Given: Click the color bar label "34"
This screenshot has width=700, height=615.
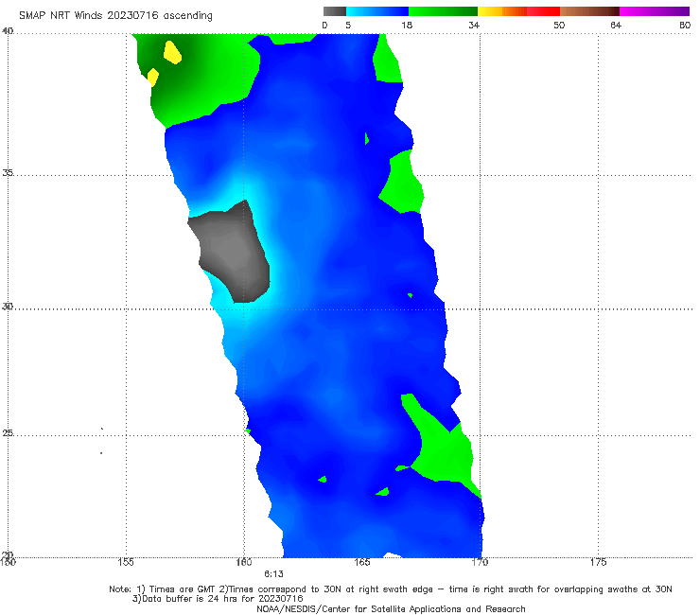Looking at the screenshot, I should click(474, 25).
